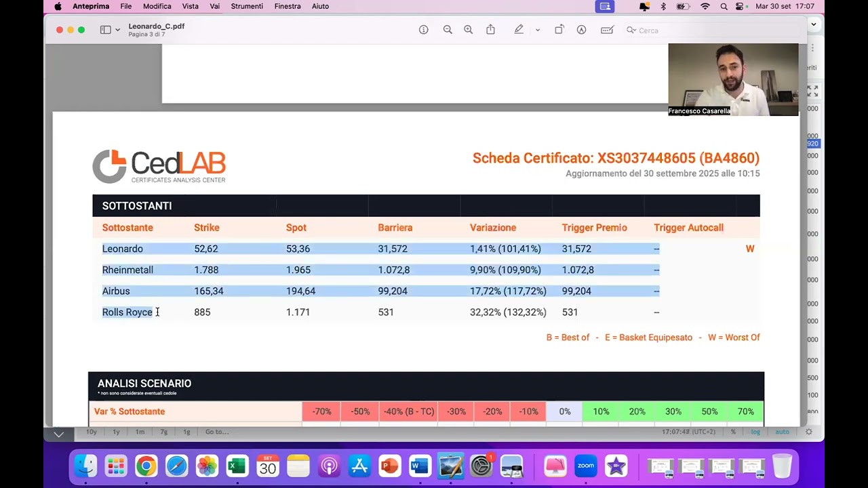Click the 'Airbus' underlying row name
The height and width of the screenshot is (488, 868).
tap(116, 291)
